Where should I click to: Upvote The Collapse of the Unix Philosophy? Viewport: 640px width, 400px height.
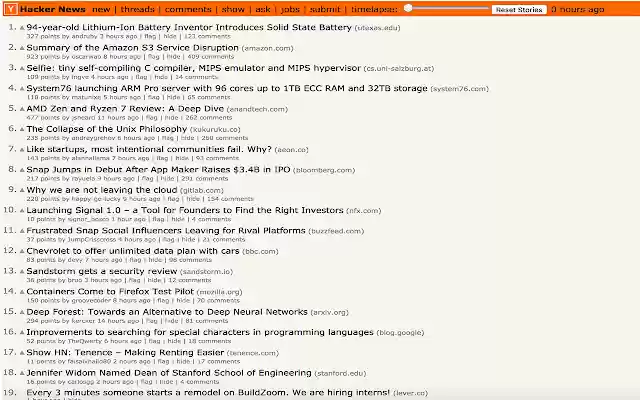click(22, 130)
